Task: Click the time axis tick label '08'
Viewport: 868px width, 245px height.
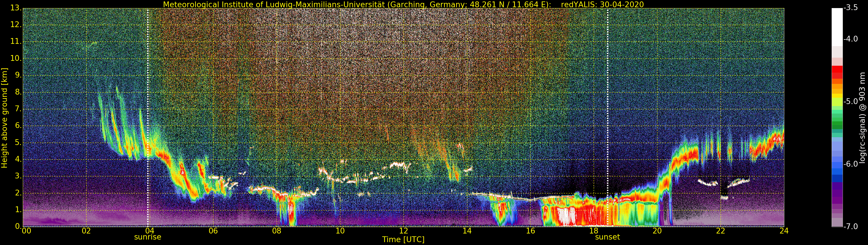Action: [277, 231]
